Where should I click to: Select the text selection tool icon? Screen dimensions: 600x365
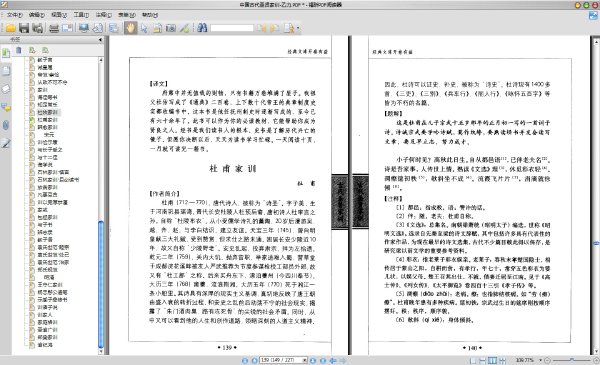tap(157, 28)
